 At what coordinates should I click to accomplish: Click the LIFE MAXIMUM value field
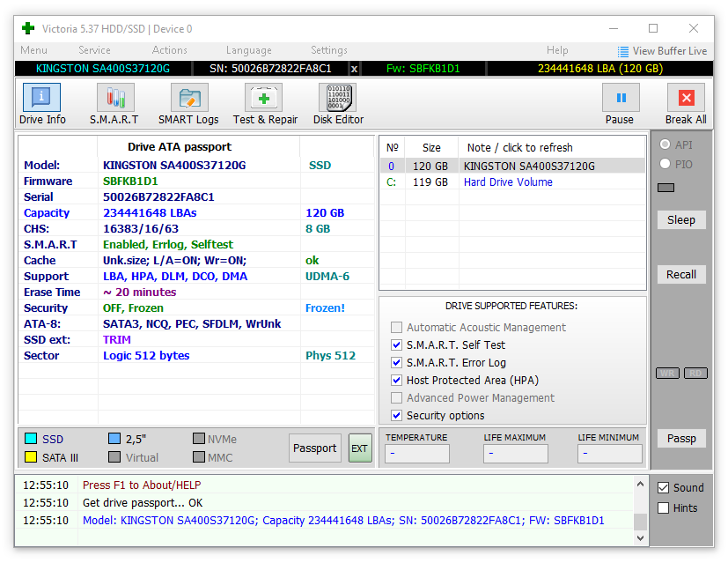pos(515,454)
